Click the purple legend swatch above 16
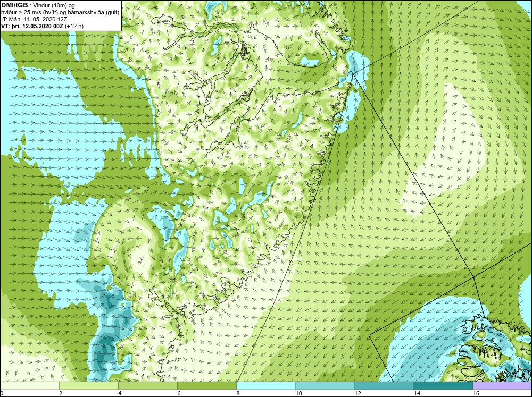The image size is (532, 397). pos(502,385)
